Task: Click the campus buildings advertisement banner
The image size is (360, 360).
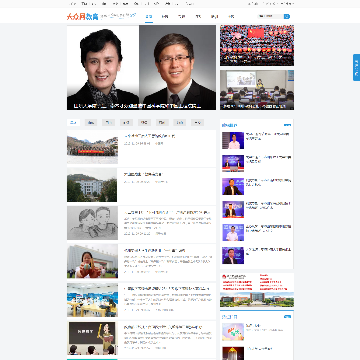Action: [x=257, y=290]
